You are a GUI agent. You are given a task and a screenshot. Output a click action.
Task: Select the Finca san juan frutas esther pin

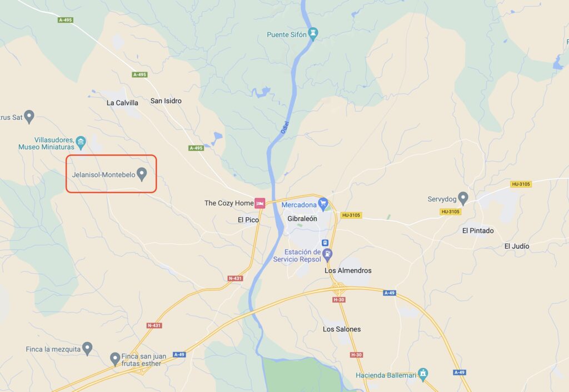tap(115, 359)
